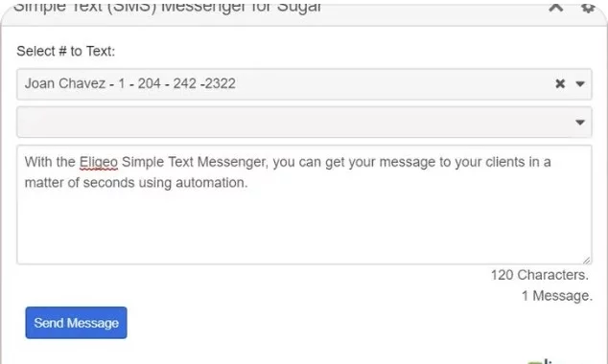Collapse the messenger dashlet using the chevron icon
Screen dimensions: 608x364
click(555, 7)
